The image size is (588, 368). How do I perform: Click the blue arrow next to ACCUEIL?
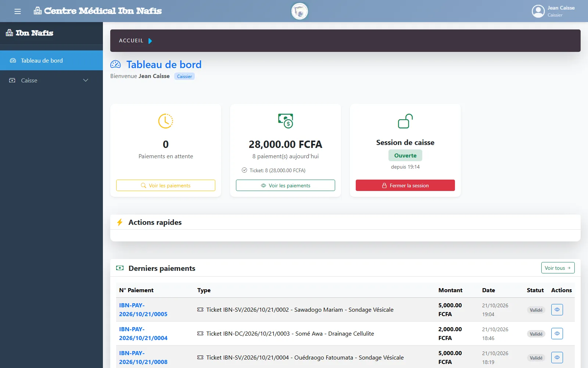tap(150, 41)
